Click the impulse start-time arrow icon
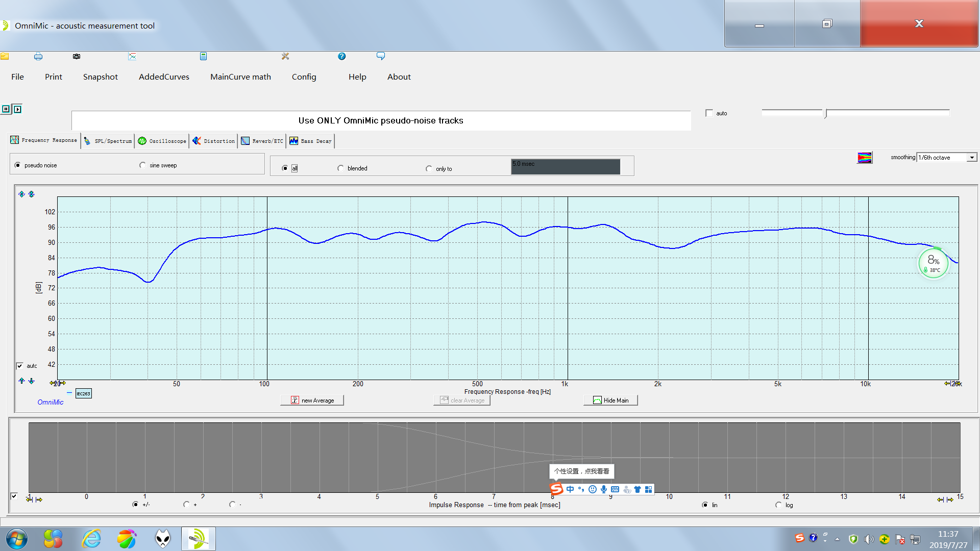The width and height of the screenshot is (980, 551). click(x=34, y=499)
